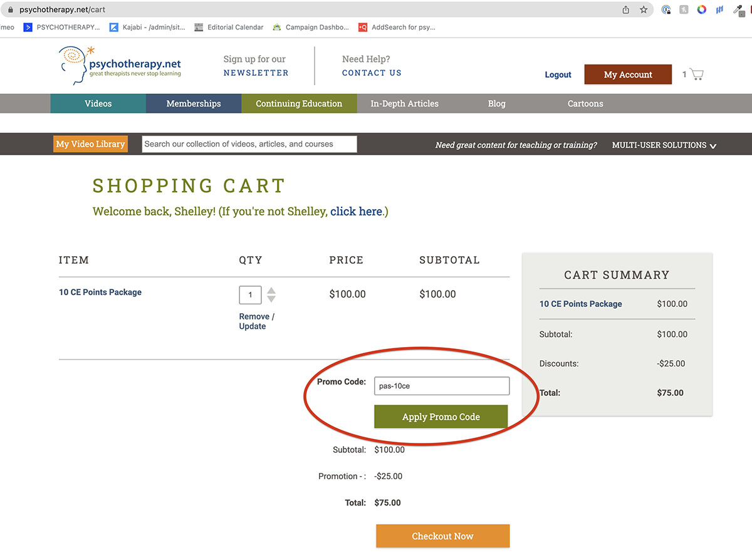752x560 pixels.
Task: Open the Campaign Dashboard bookmark
Action: pos(311,27)
